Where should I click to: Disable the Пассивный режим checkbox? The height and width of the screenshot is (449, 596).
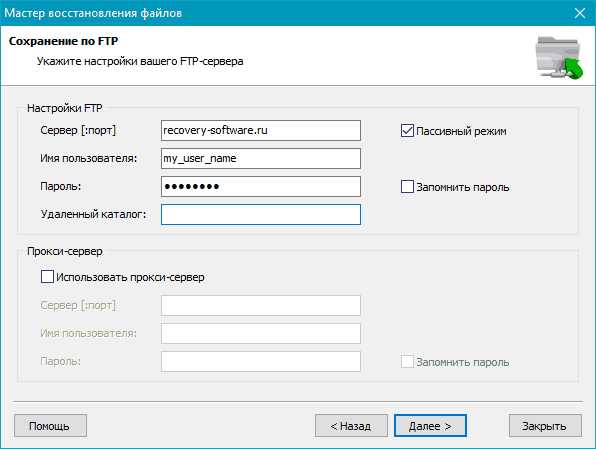[407, 131]
